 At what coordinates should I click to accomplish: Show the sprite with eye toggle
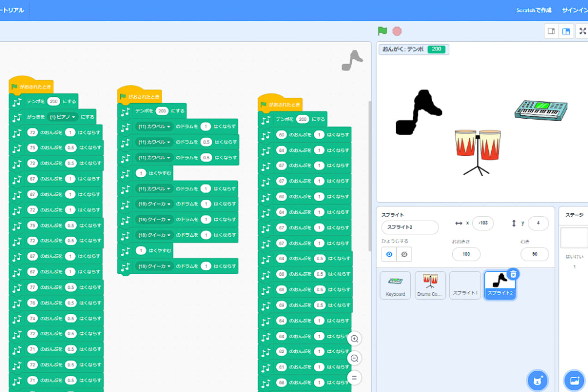(x=389, y=254)
